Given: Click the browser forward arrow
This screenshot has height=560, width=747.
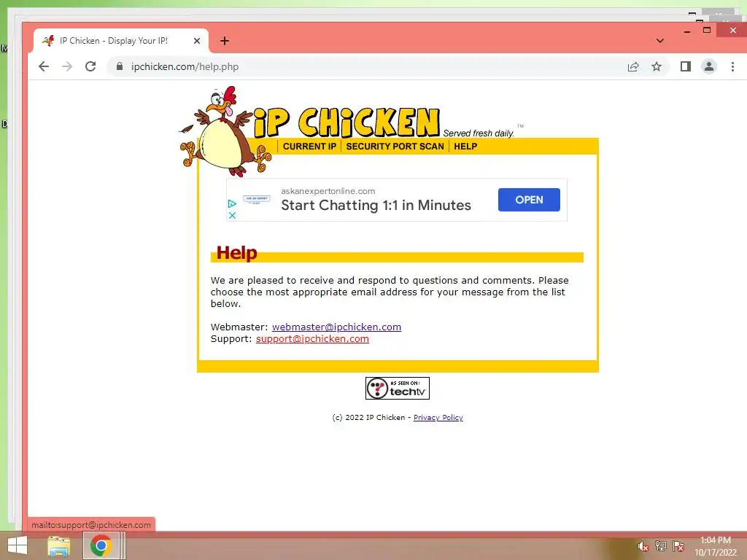Looking at the screenshot, I should tap(67, 66).
